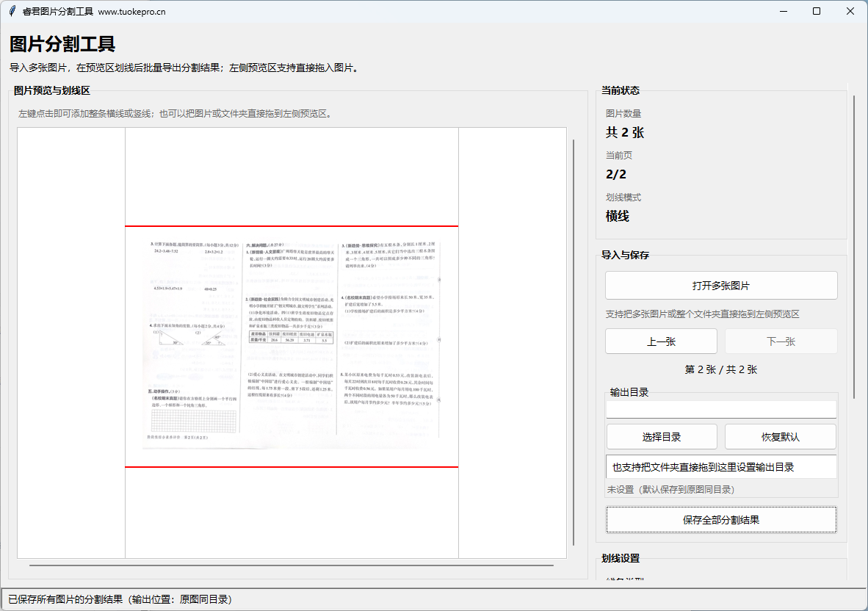Click the drag-folder-here output directory box
Viewport: 868px width, 611px height.
(720, 467)
